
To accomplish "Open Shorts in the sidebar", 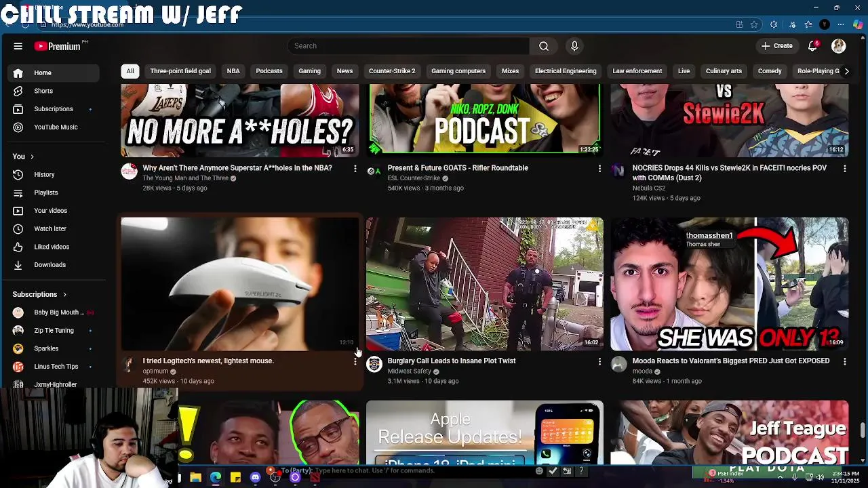I will (54, 91).
